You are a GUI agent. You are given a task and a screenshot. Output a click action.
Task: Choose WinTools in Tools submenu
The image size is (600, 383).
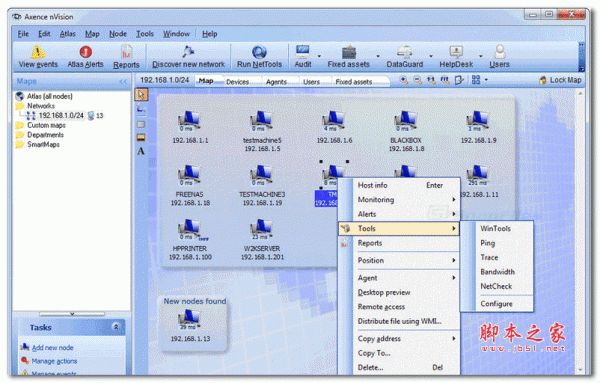coord(496,228)
